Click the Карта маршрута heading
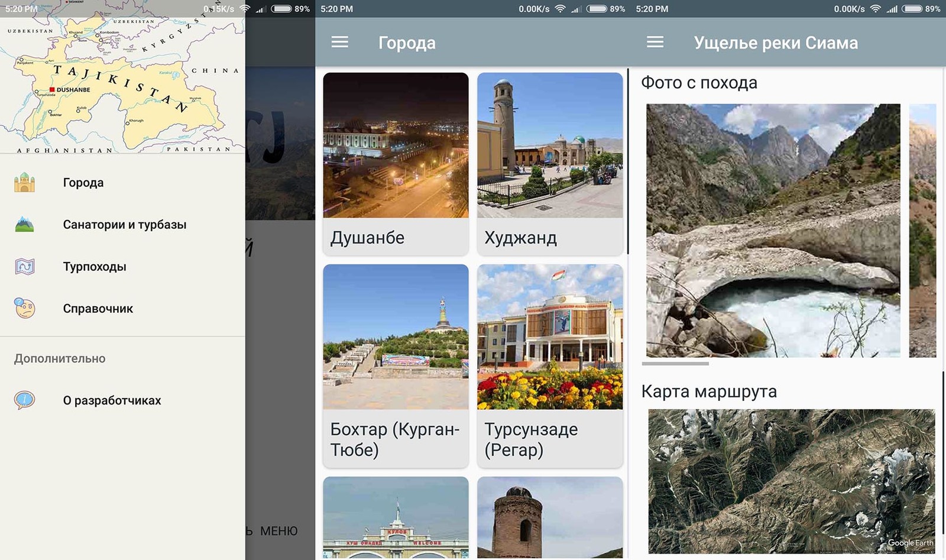This screenshot has height=560, width=946. click(709, 391)
